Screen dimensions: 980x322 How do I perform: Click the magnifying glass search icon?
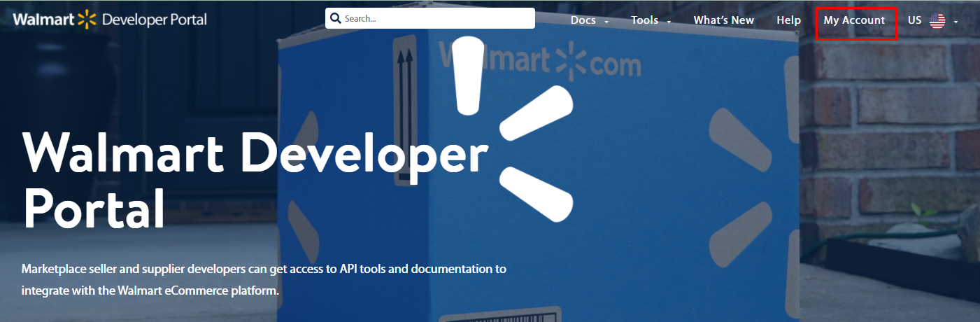click(336, 19)
